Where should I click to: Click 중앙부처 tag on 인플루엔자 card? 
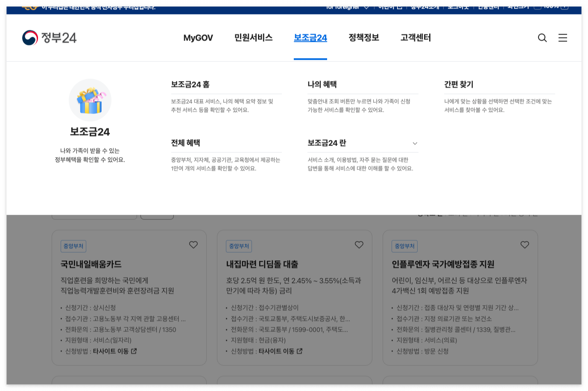[x=405, y=246]
